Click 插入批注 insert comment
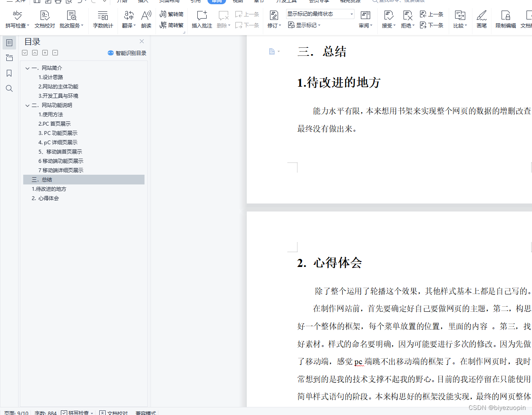This screenshot has width=532, height=415. click(202, 19)
